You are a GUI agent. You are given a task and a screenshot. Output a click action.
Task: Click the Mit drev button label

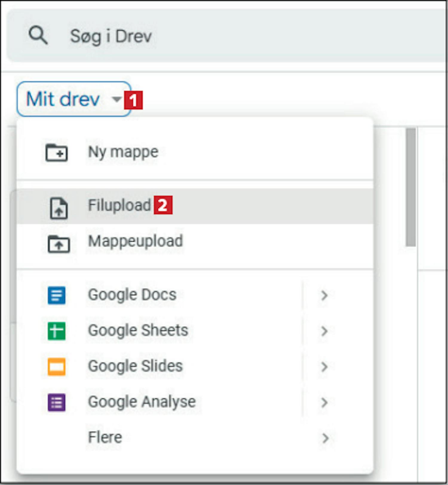point(63,99)
